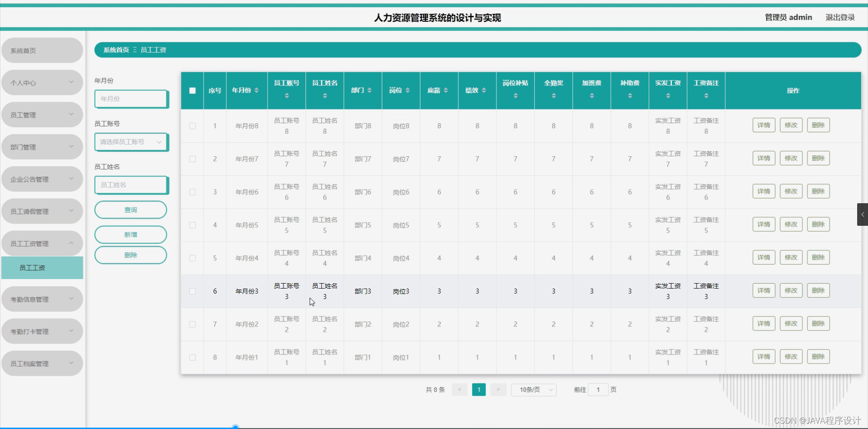Check the row with 年月份6
The image size is (868, 429).
coord(193,192)
